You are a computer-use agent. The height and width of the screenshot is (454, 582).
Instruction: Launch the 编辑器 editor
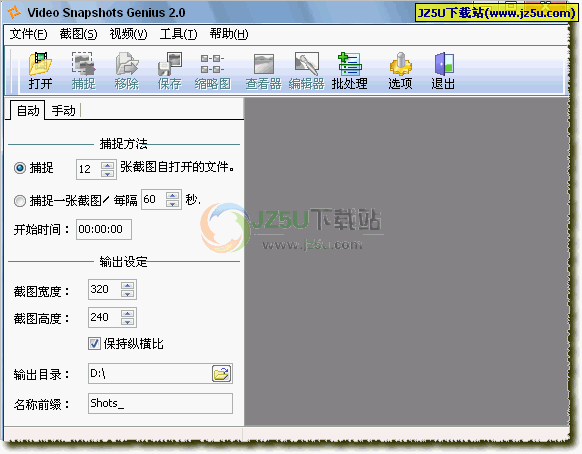click(307, 71)
